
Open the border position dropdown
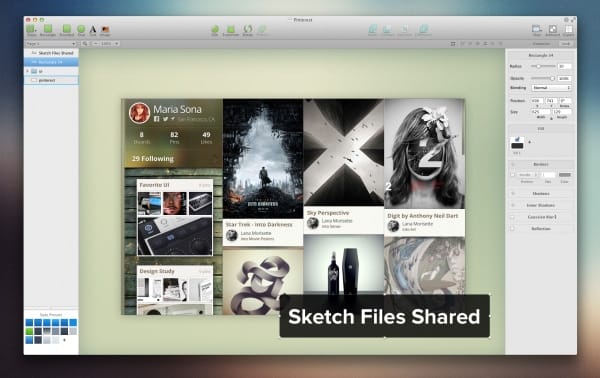[x=527, y=175]
